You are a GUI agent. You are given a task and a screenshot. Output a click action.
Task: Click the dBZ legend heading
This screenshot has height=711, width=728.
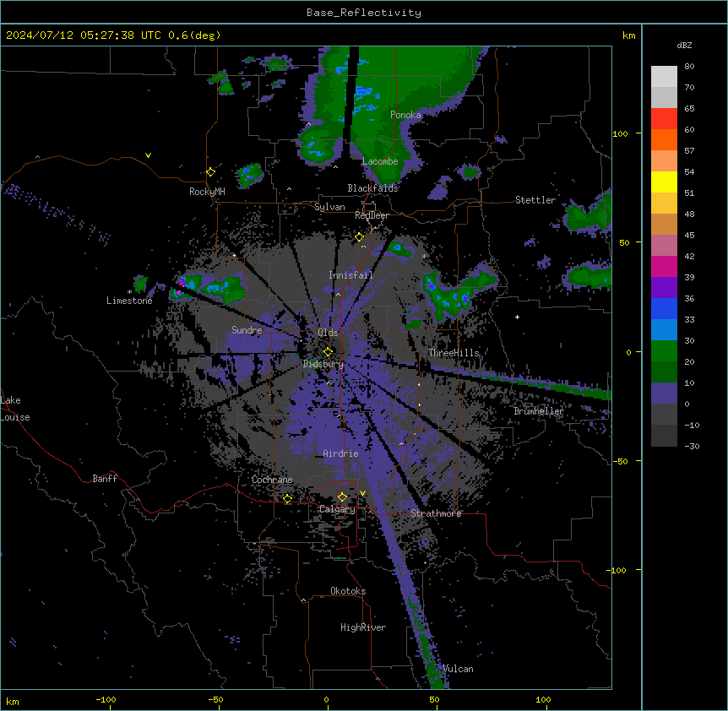click(684, 46)
